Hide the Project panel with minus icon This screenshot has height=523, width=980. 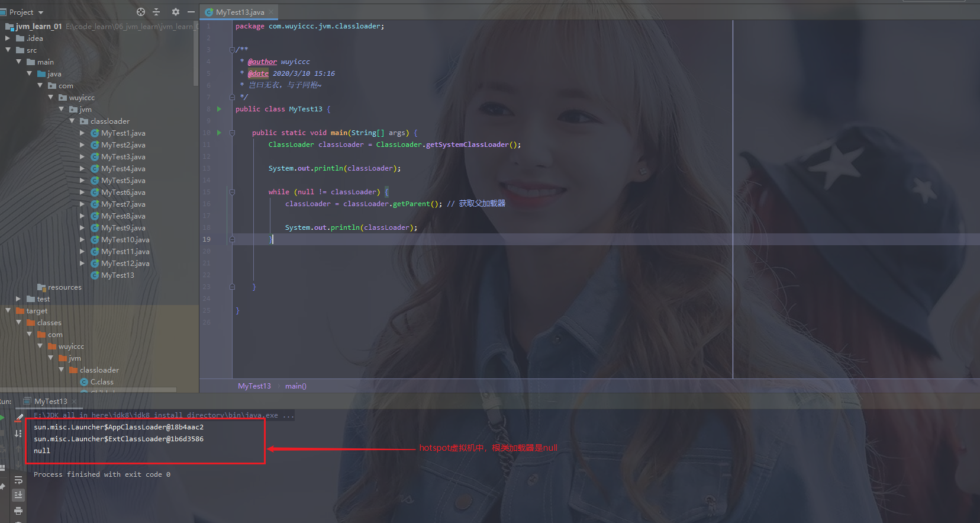[191, 12]
